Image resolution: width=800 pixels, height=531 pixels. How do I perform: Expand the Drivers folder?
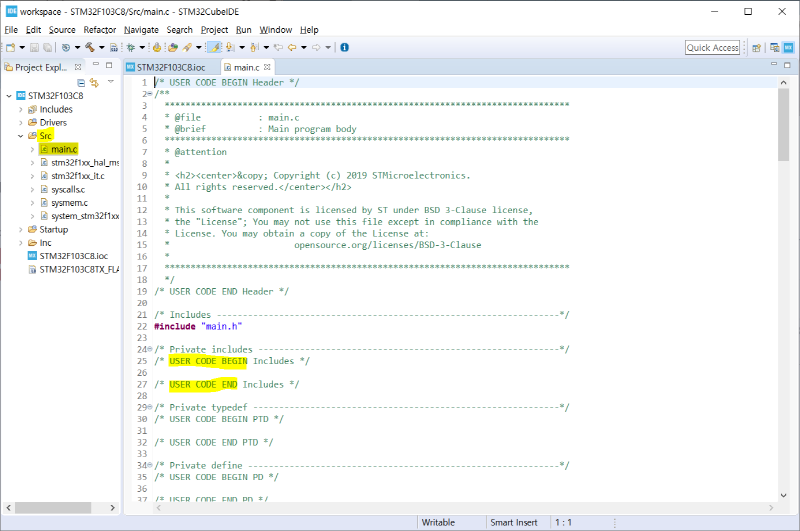coord(21,123)
